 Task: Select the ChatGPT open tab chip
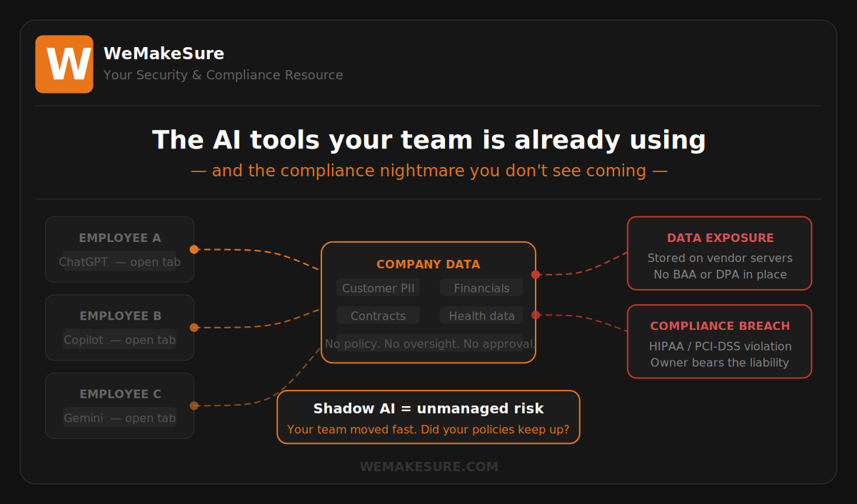(119, 262)
